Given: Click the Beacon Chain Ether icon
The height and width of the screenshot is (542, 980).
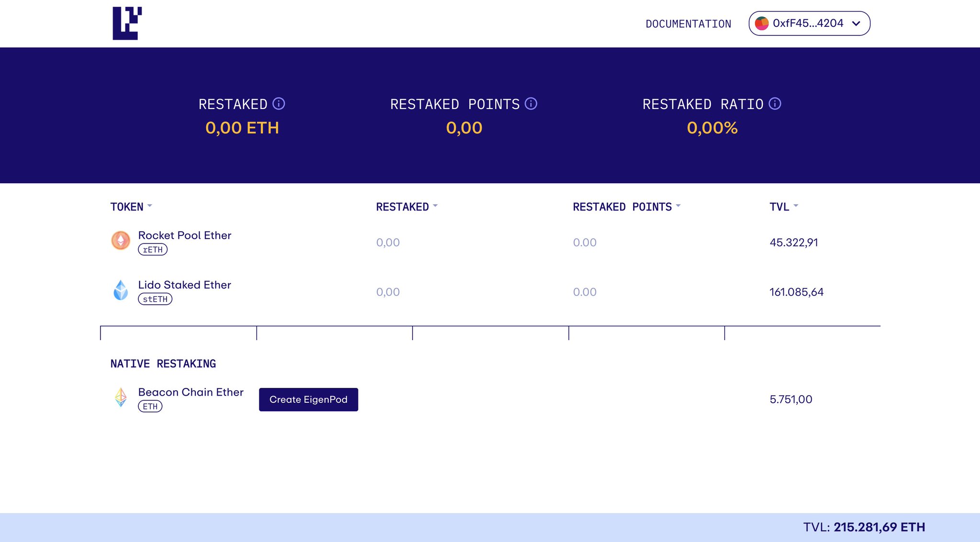Looking at the screenshot, I should tap(121, 398).
